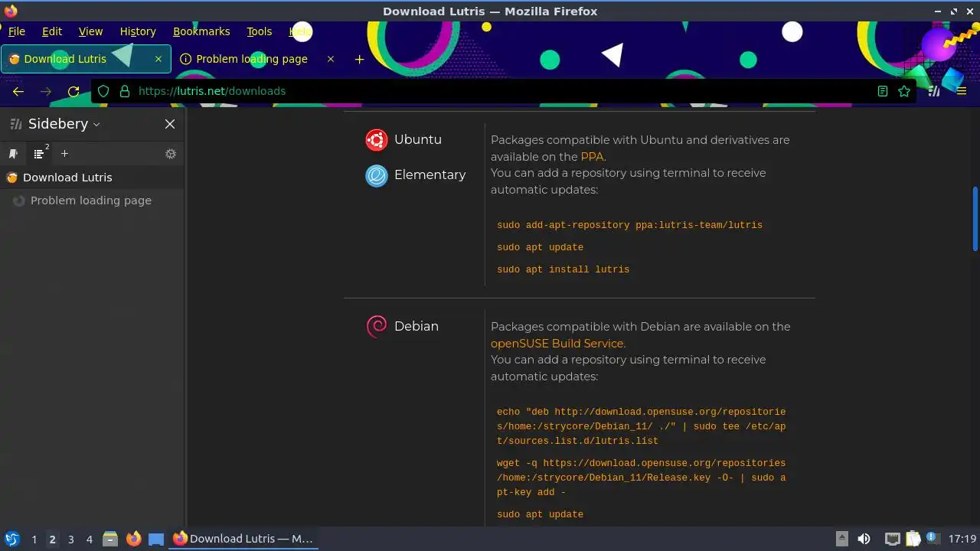Click the show desktop taskbar icon
Image resolution: width=980 pixels, height=551 pixels.
(156, 540)
